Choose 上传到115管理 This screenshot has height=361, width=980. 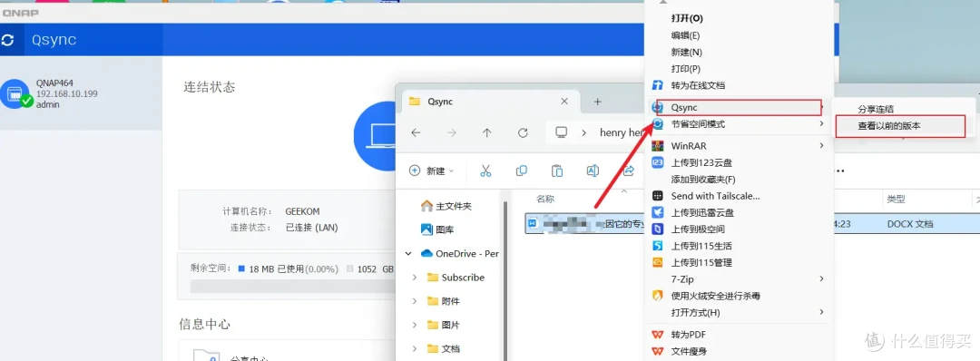click(740, 262)
